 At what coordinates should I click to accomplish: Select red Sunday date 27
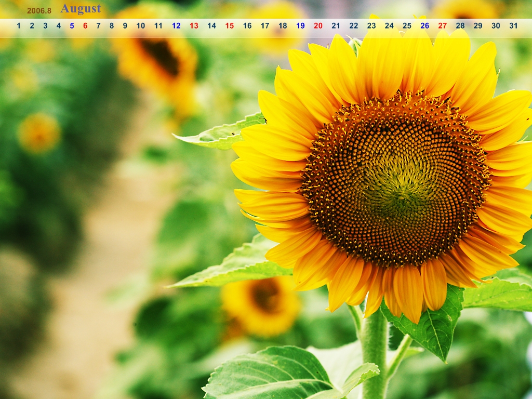[443, 25]
